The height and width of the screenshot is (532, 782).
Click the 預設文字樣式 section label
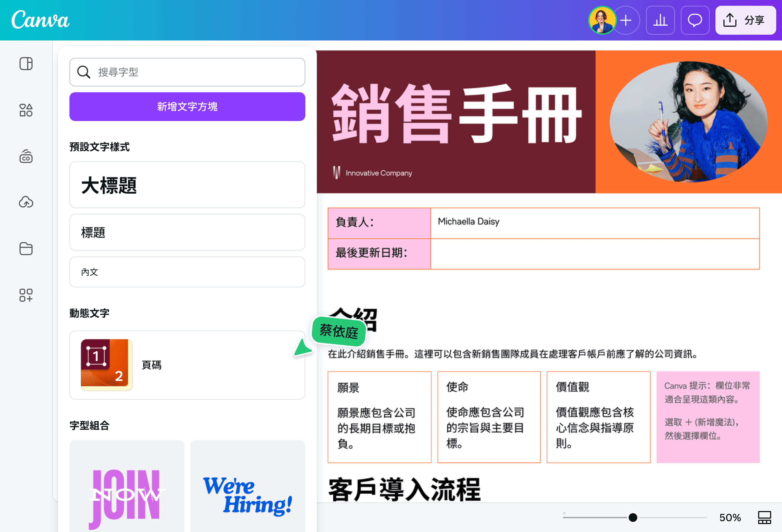click(100, 147)
